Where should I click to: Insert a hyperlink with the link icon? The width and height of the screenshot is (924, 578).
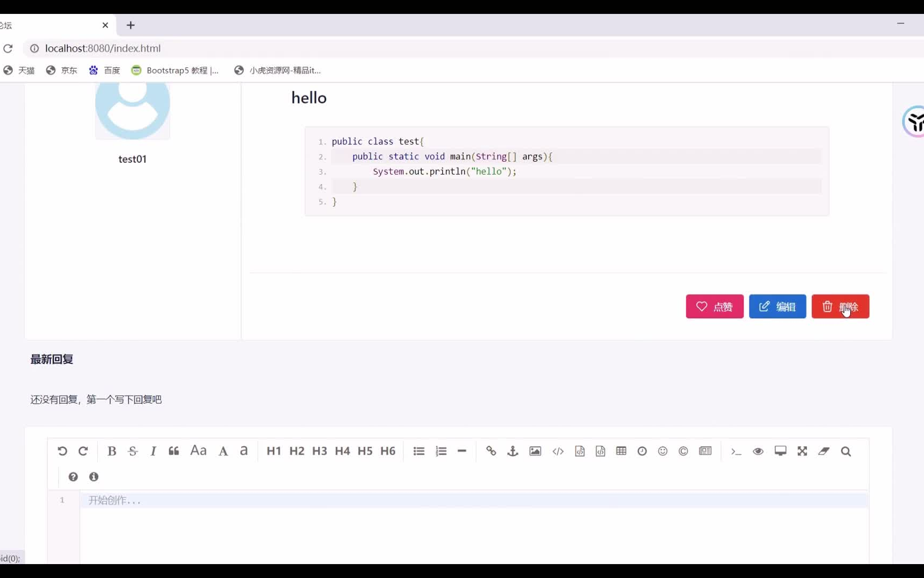[x=491, y=451]
